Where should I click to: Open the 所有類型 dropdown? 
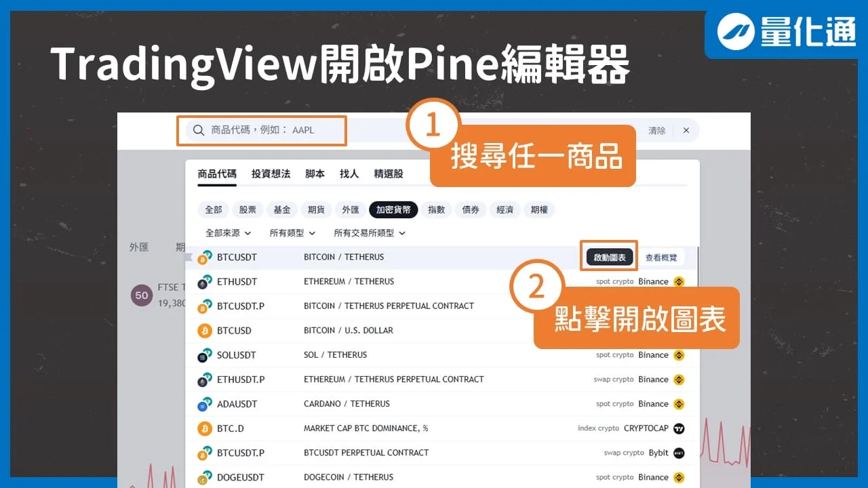pyautogui.click(x=292, y=233)
